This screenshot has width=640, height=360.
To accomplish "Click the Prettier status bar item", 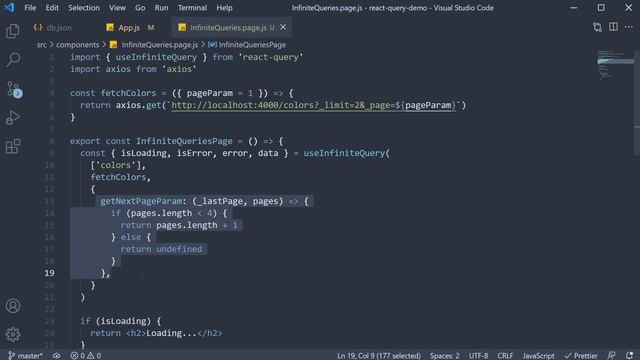I will coord(581,356).
